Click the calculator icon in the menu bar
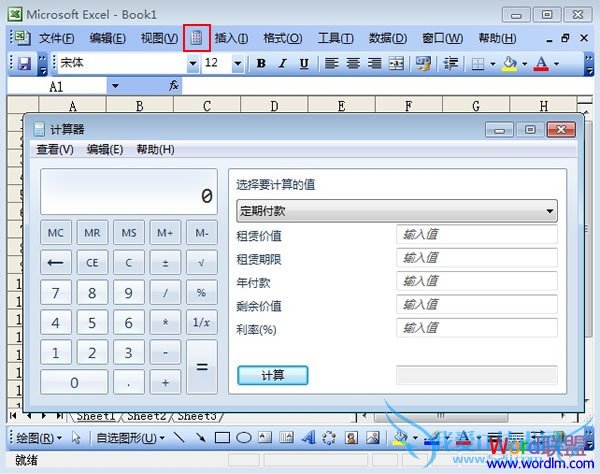Screen dimensions: 600x474 (197, 38)
